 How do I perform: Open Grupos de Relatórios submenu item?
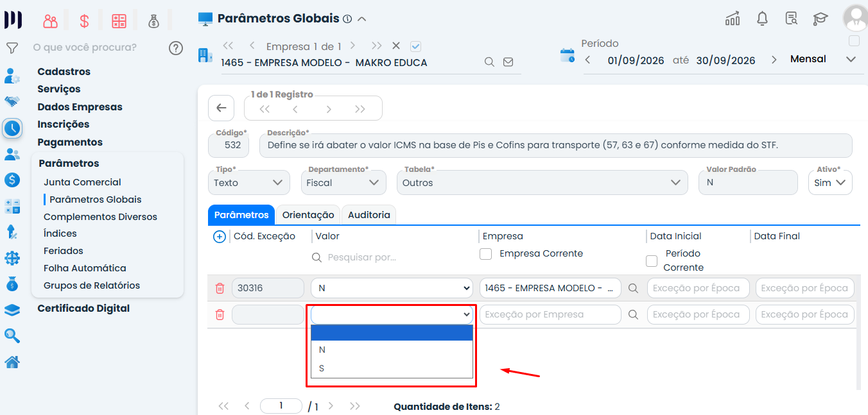[x=92, y=285]
